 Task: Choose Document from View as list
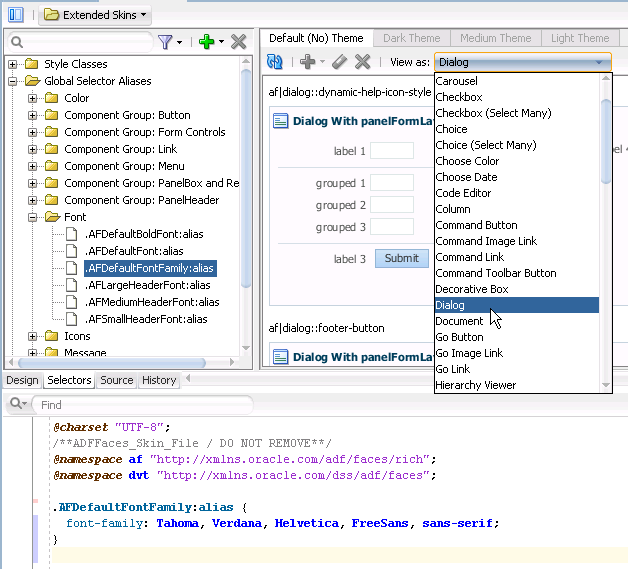tap(517, 321)
